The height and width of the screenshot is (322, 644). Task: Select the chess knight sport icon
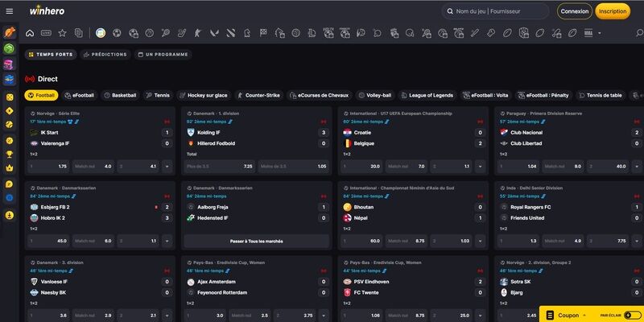click(x=247, y=33)
